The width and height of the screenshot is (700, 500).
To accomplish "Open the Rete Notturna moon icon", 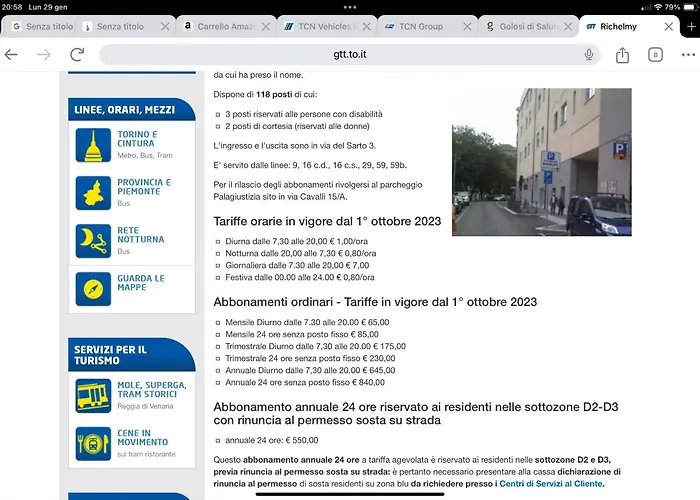I will click(x=93, y=241).
